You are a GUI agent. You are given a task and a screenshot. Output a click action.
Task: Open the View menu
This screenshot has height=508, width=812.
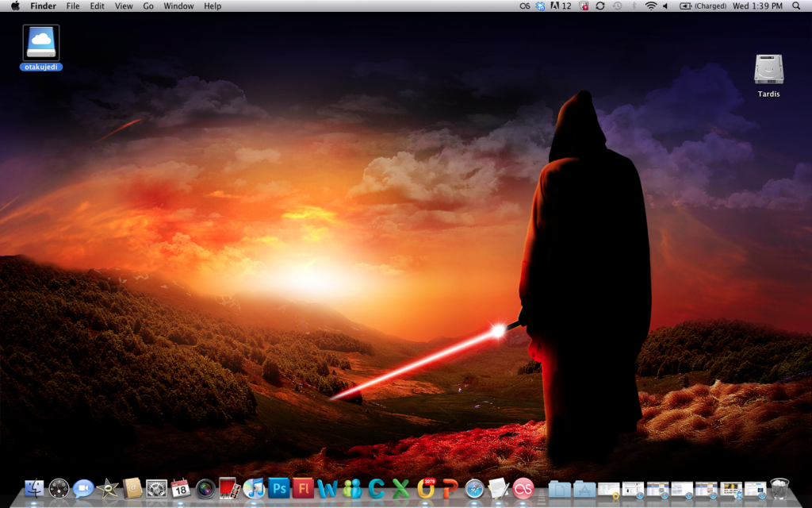click(124, 6)
